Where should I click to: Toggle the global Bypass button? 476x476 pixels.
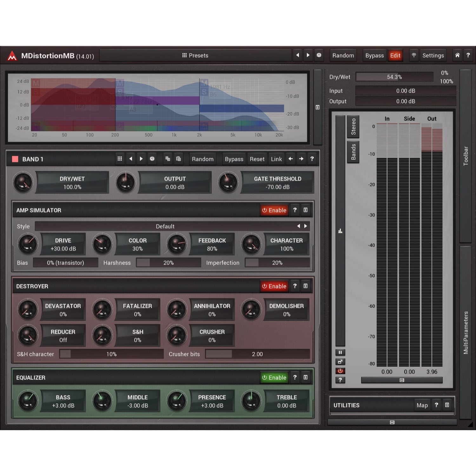374,56
